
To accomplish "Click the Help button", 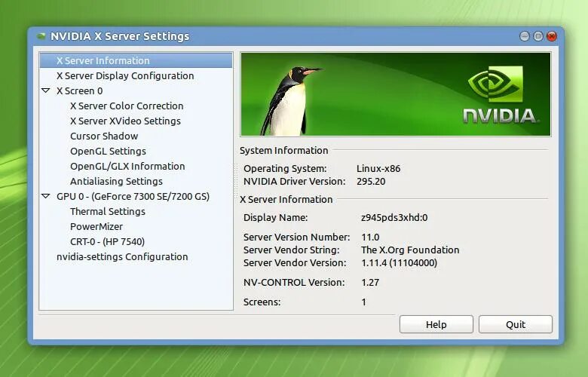I will click(436, 324).
